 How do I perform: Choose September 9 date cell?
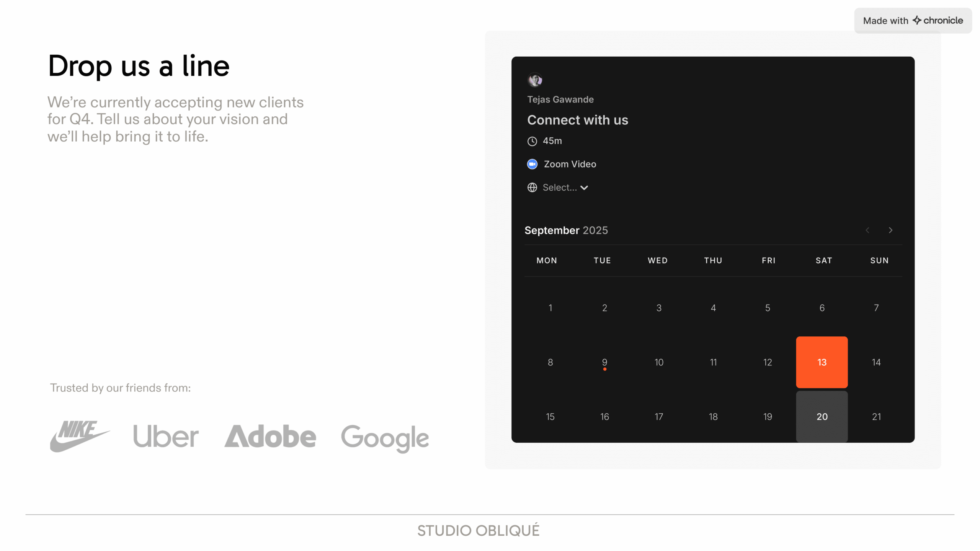tap(604, 362)
